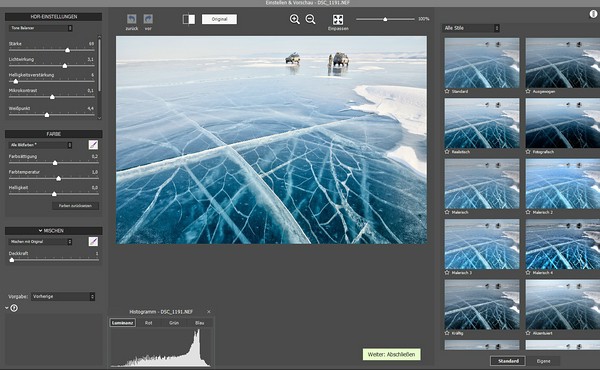Select the Rot histogram tab
The height and width of the screenshot is (370, 600).
pyautogui.click(x=148, y=323)
